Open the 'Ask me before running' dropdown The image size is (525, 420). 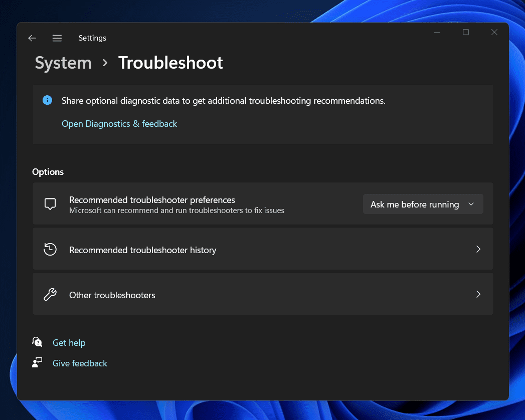click(x=423, y=204)
